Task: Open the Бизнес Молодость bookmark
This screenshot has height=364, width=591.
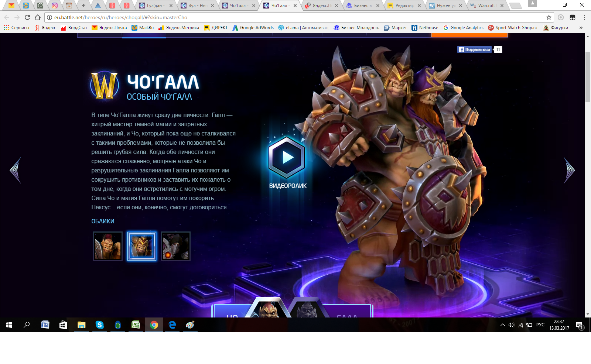Action: [x=356, y=28]
